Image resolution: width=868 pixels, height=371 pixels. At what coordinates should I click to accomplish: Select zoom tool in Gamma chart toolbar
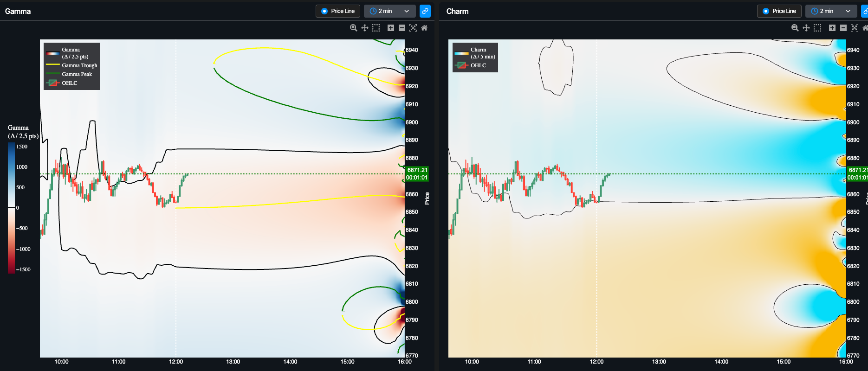(353, 28)
